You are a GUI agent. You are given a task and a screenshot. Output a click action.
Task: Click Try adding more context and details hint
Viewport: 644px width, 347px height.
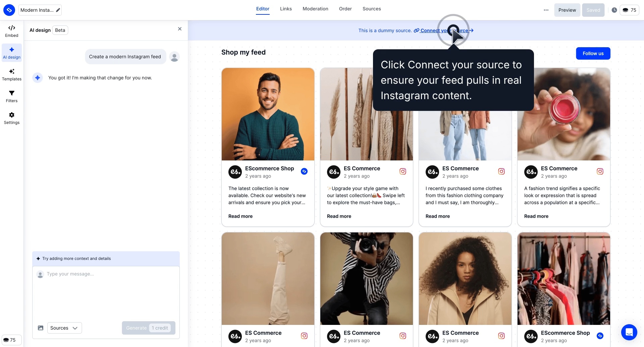106,259
